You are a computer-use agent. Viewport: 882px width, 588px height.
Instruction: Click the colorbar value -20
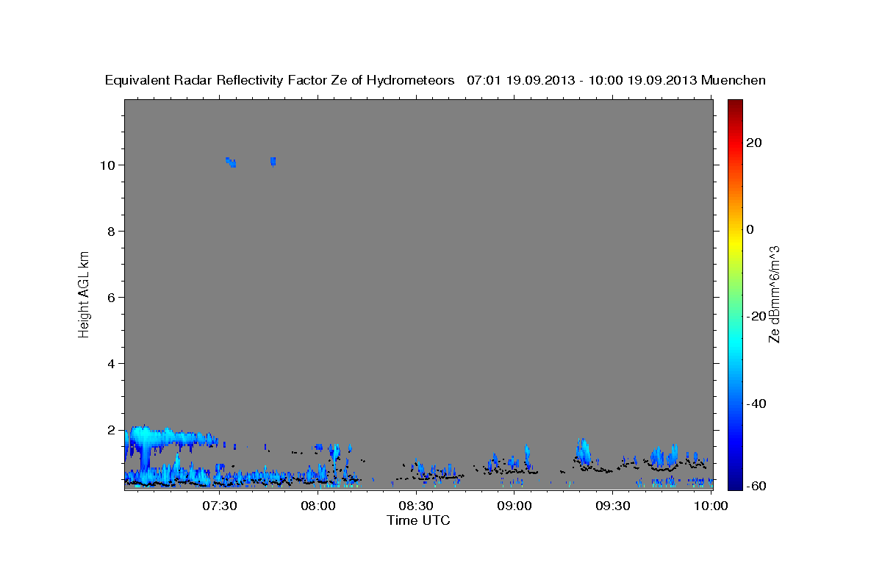pos(756,316)
